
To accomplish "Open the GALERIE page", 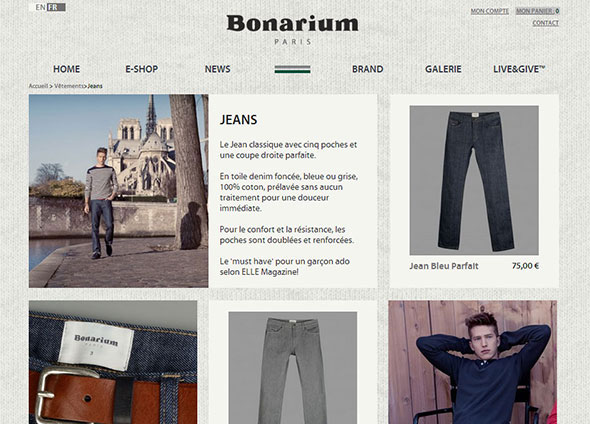I will [x=443, y=69].
